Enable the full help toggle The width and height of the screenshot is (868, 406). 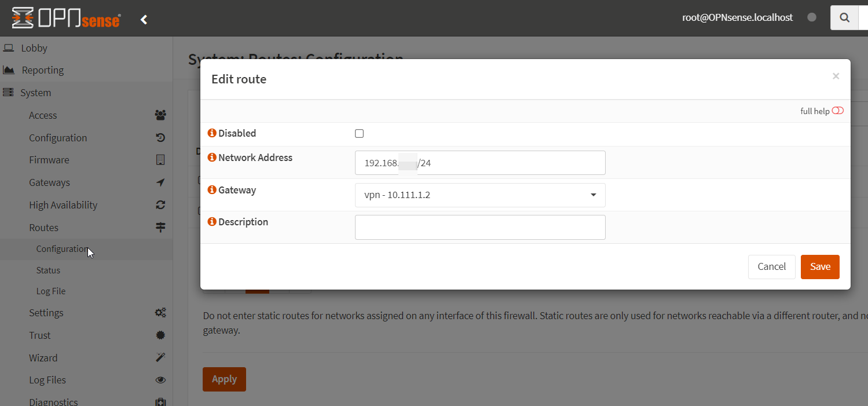[x=837, y=110]
